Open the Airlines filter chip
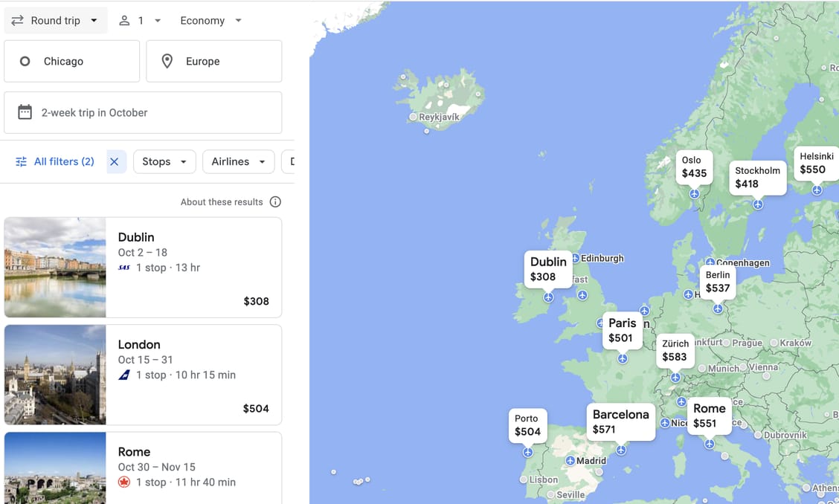Screen dimensions: 839x504 [238, 161]
